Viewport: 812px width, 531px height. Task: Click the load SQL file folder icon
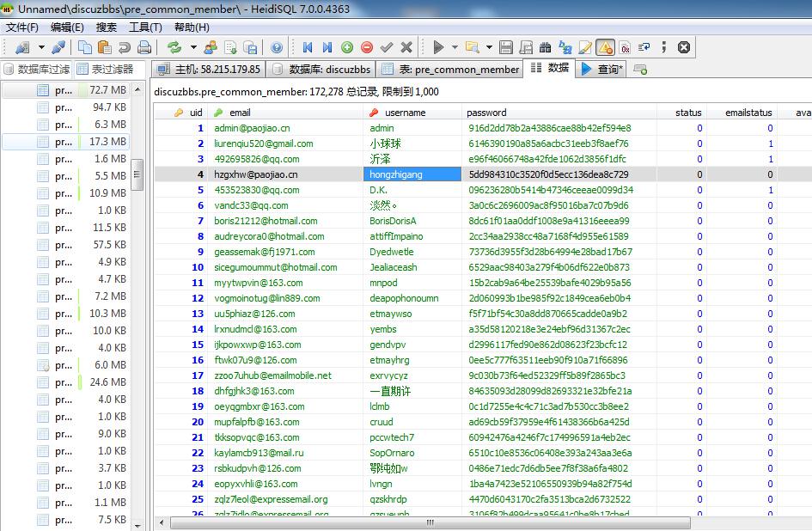tap(472, 47)
